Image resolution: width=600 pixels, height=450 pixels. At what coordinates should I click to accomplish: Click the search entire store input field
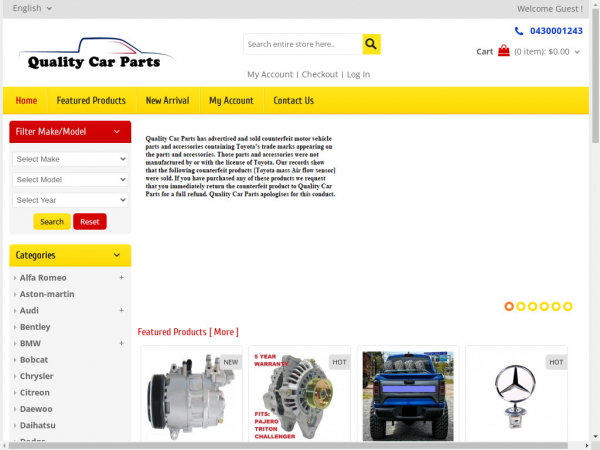303,44
